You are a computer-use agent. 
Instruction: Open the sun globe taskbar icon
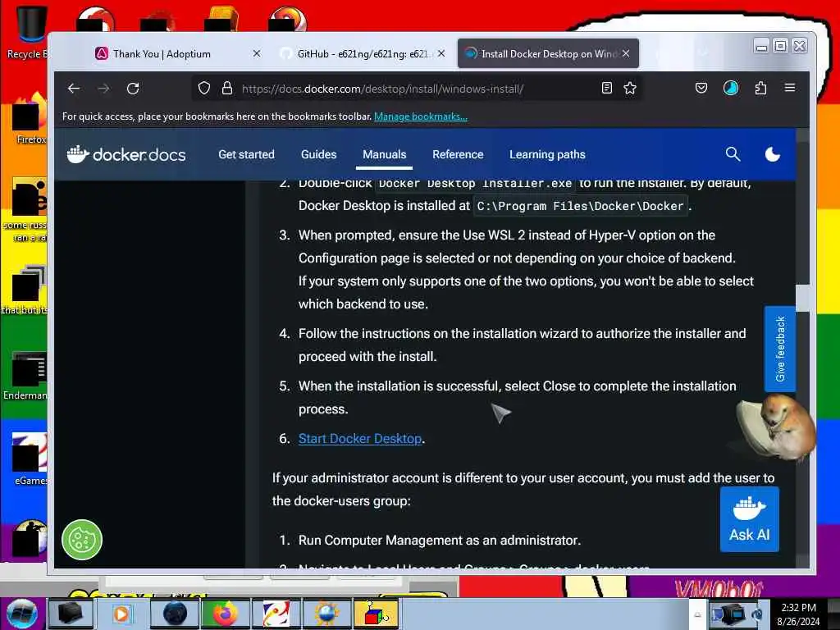[x=326, y=614]
